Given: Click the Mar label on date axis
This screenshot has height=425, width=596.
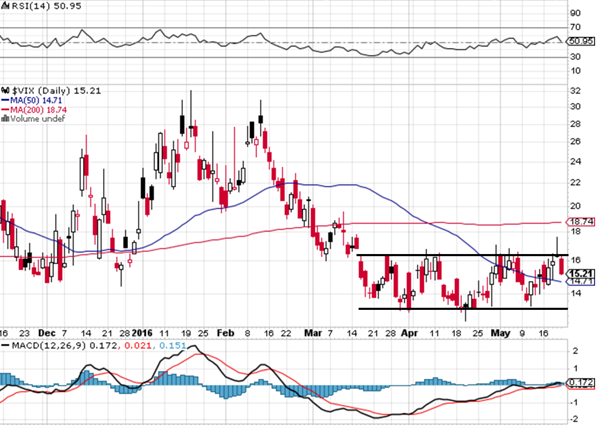Looking at the screenshot, I should 314,333.
